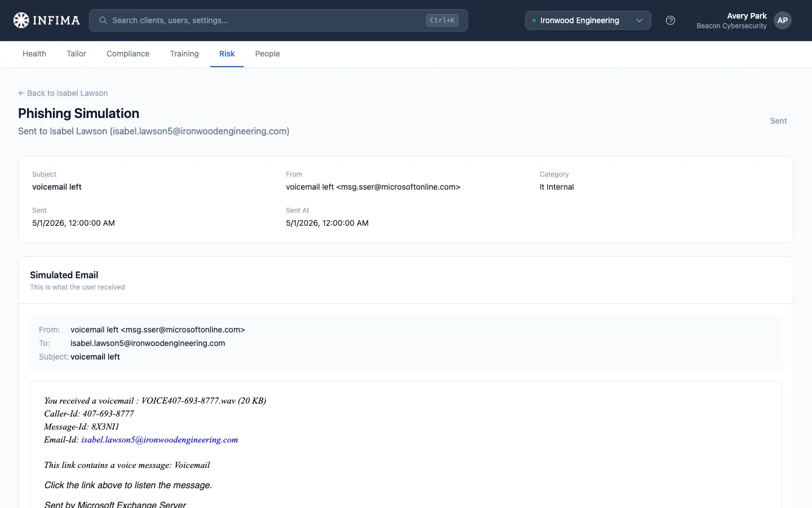This screenshot has height=508, width=812.
Task: Click the Sent At date value
Action: click(327, 223)
